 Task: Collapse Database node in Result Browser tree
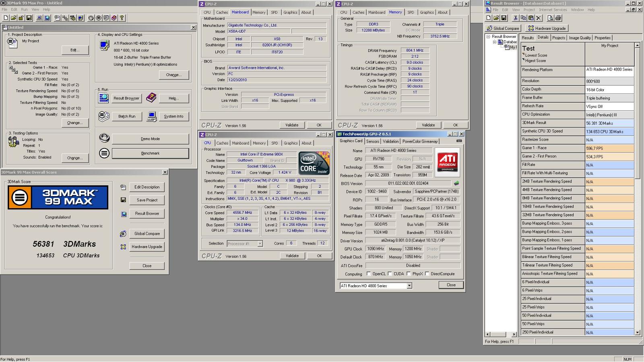coord(495,42)
